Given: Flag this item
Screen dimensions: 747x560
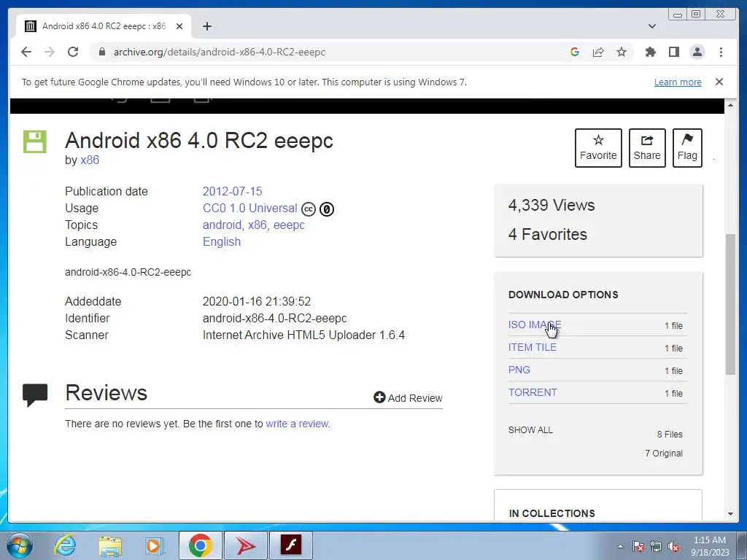Looking at the screenshot, I should (x=687, y=147).
